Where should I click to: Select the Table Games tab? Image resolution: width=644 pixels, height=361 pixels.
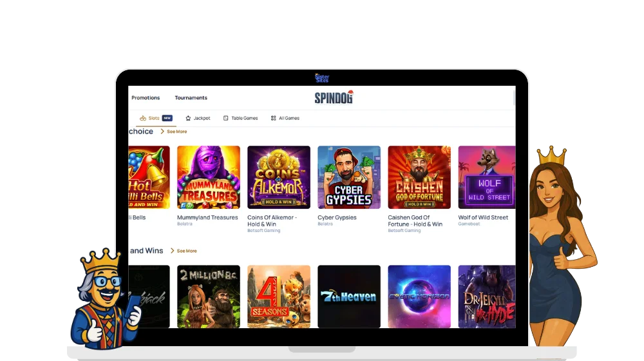point(241,118)
